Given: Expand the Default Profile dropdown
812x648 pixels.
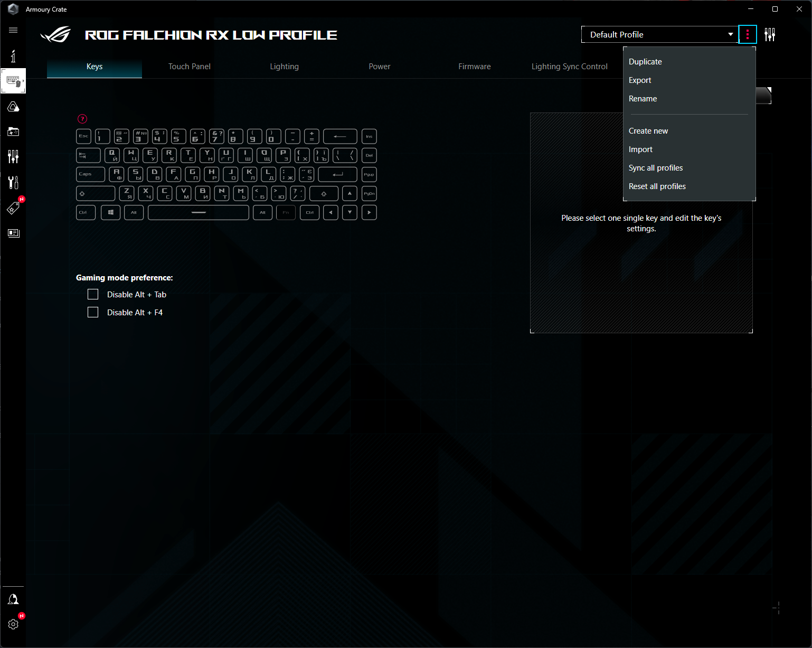Looking at the screenshot, I should coord(659,34).
